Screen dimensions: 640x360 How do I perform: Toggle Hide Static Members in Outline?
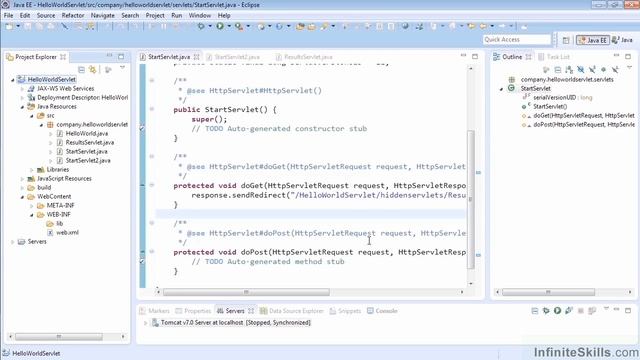tap(592, 70)
